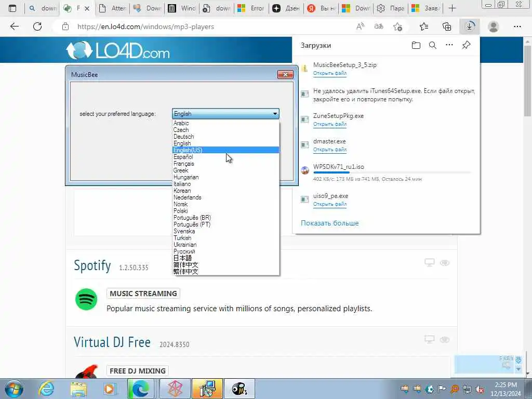Open the tab actions menu icon
532x399 pixels.
pyautogui.click(x=12, y=8)
